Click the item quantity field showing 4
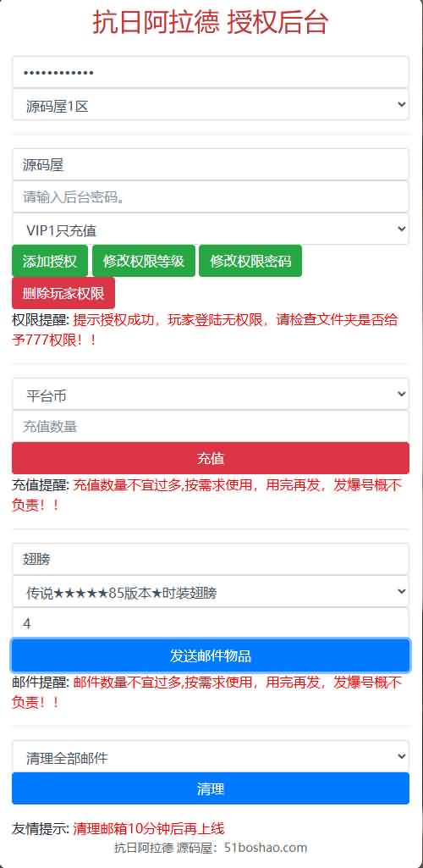 (x=210, y=623)
